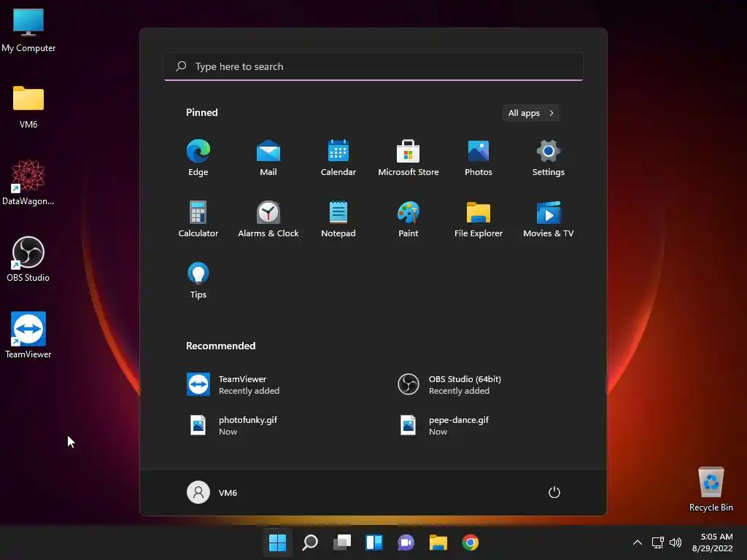
Task: Open taskbar Search magnifier
Action: [x=309, y=542]
